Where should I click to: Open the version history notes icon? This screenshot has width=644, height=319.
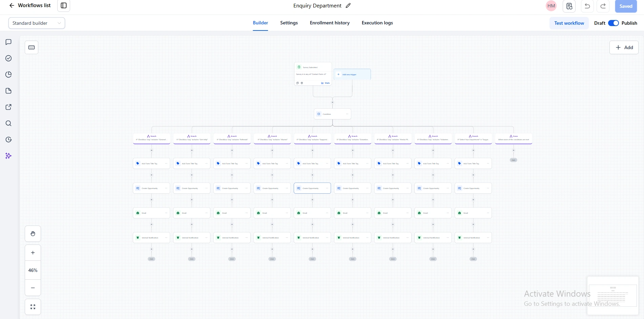(569, 6)
